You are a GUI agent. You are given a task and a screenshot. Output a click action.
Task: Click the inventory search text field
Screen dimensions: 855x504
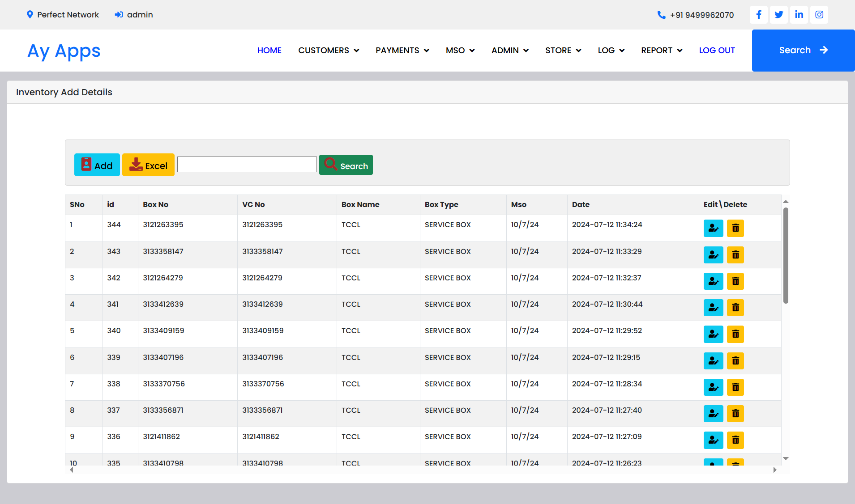pos(247,164)
